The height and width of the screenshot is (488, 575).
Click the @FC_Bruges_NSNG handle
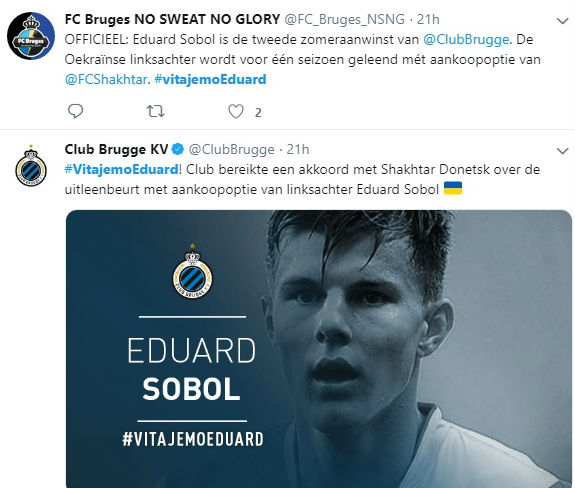(345, 19)
